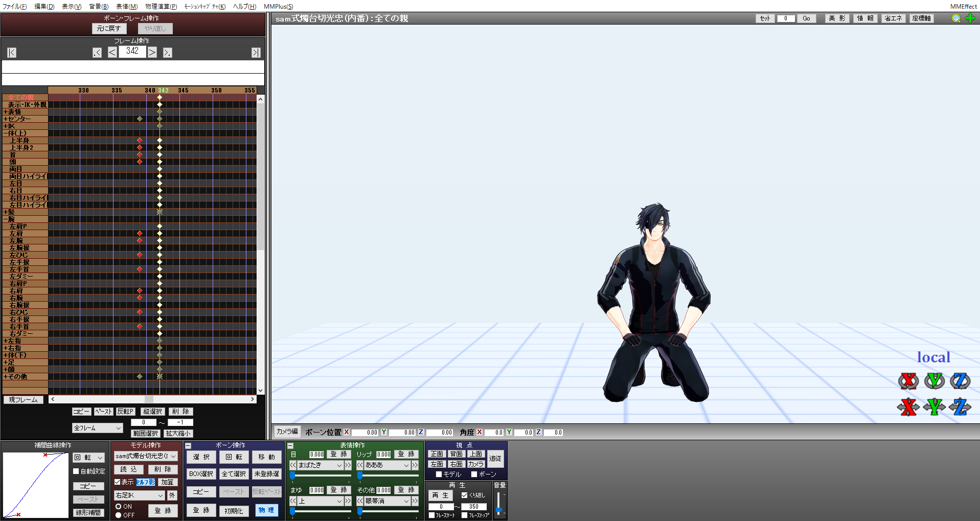Open the 全フレーム dropdown
The width and height of the screenshot is (980, 521).
coord(98,428)
